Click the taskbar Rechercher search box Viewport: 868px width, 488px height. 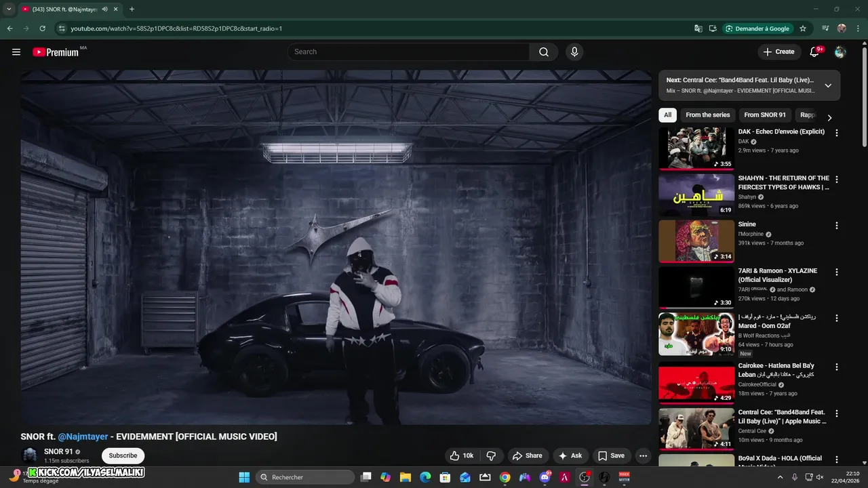pos(305,477)
